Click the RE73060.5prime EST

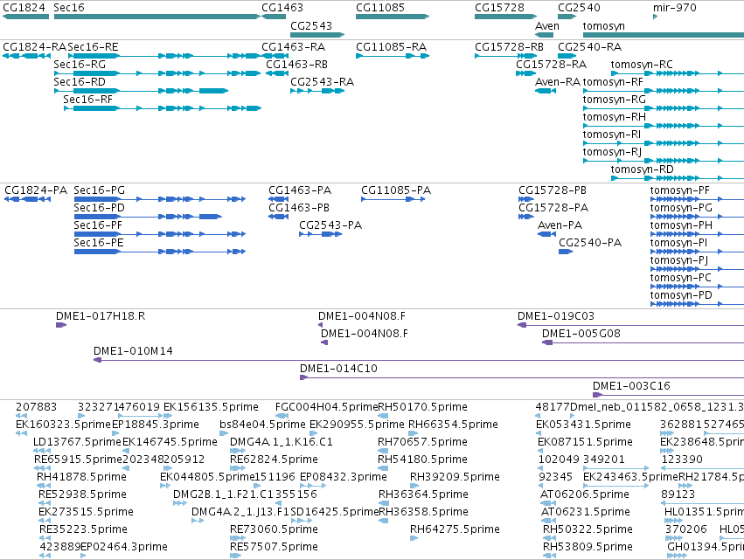238,538
